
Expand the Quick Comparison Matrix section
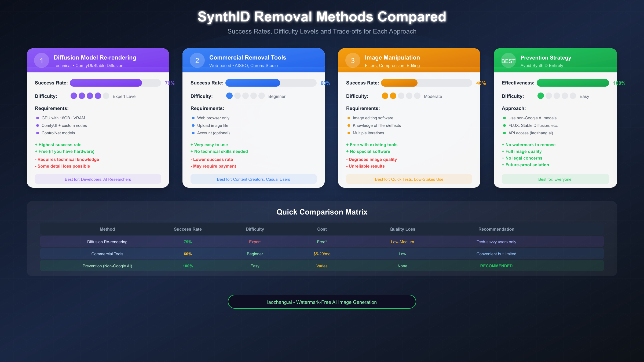(322, 212)
